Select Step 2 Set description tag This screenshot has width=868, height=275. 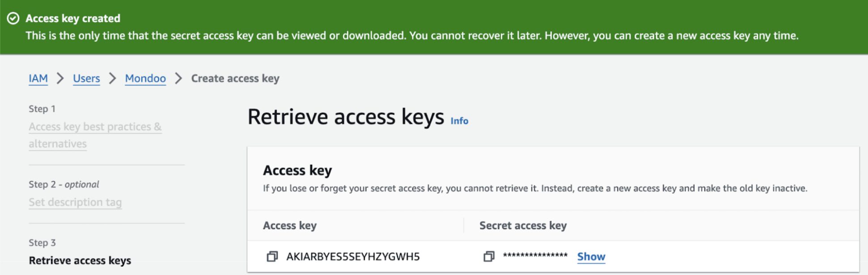[75, 202]
